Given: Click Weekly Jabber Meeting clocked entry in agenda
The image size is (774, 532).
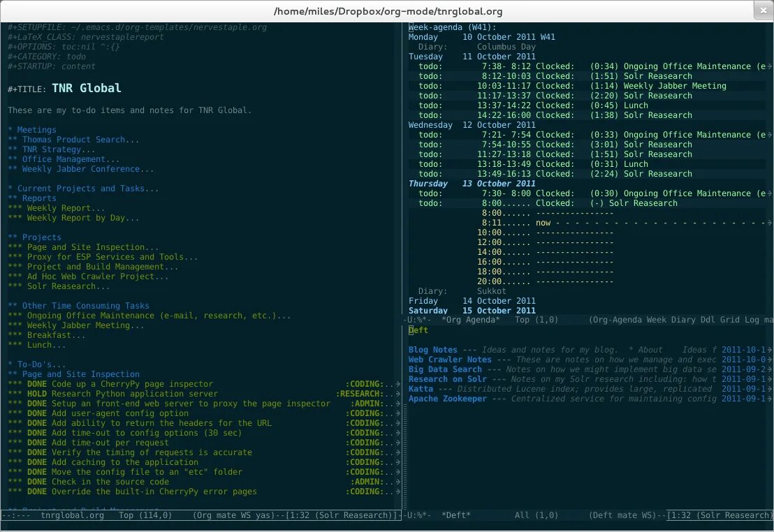Looking at the screenshot, I should [x=573, y=86].
